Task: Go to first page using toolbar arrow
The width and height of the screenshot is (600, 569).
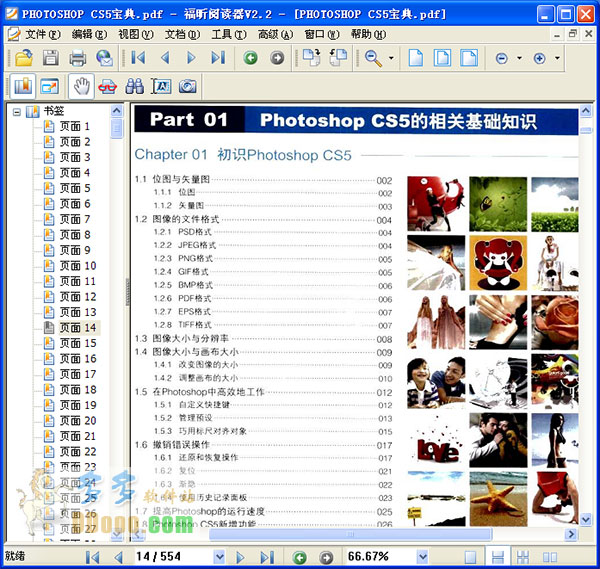Action: tap(138, 58)
